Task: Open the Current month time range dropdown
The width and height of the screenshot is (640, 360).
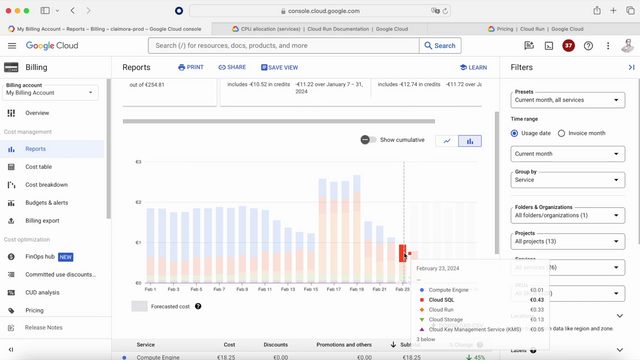Action: 567,154
